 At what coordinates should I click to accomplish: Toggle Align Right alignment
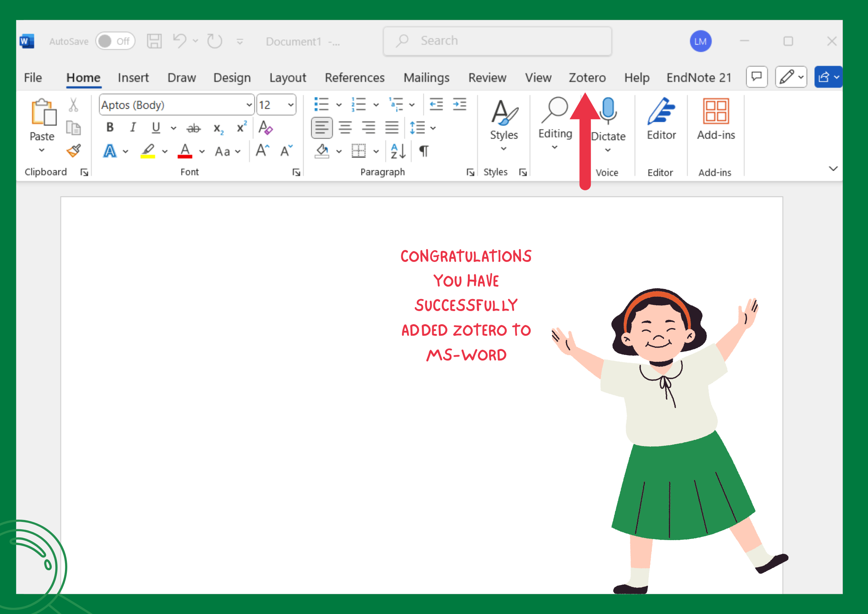(368, 127)
